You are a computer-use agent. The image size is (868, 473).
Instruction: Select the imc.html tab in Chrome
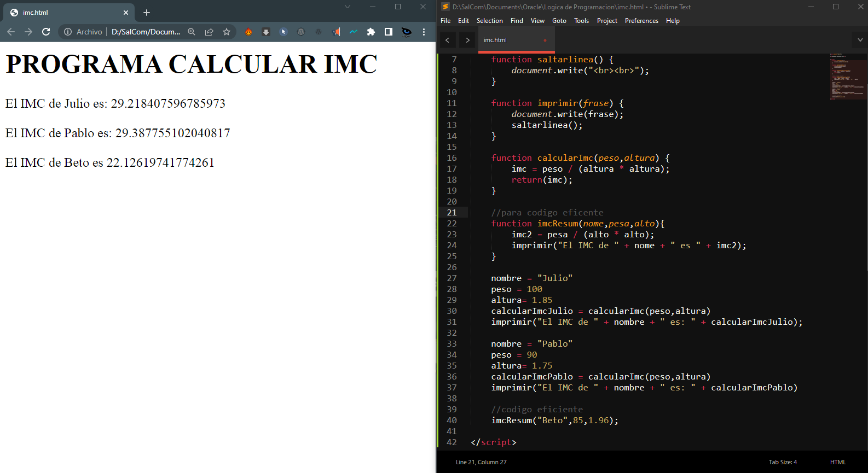[x=68, y=12]
